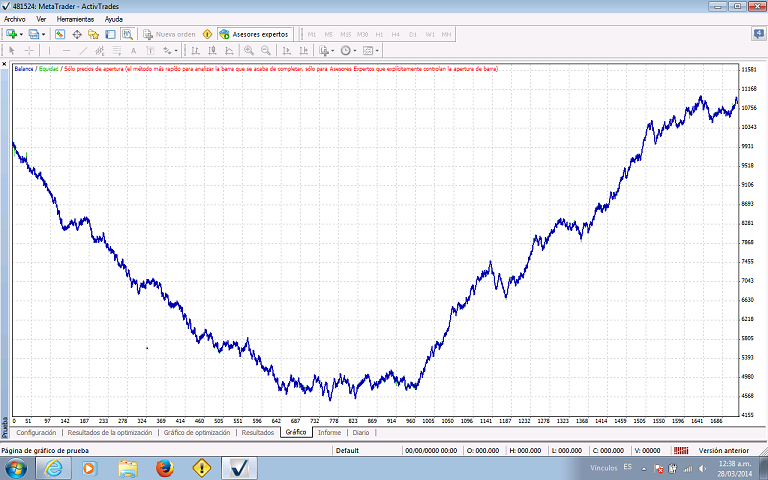
Task: Click the Market Watch toolbar icon
Action: (60, 34)
